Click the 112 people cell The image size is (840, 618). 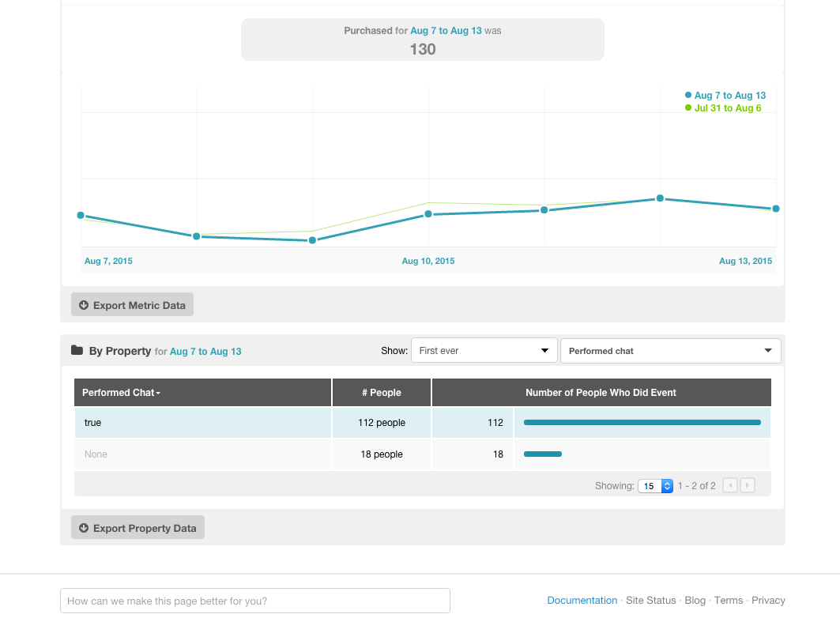coord(382,423)
